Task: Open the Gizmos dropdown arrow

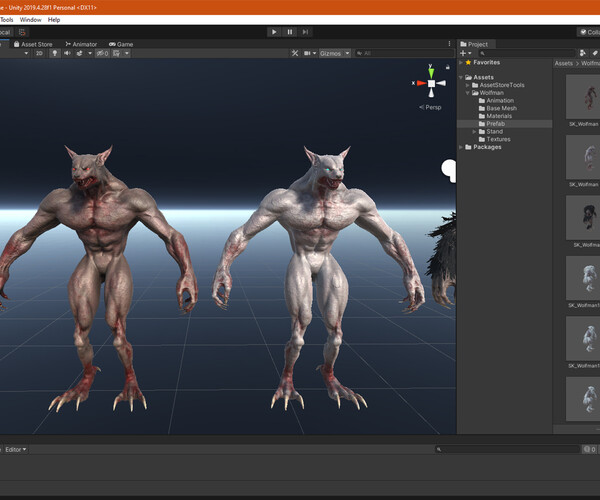Action: 347,53
